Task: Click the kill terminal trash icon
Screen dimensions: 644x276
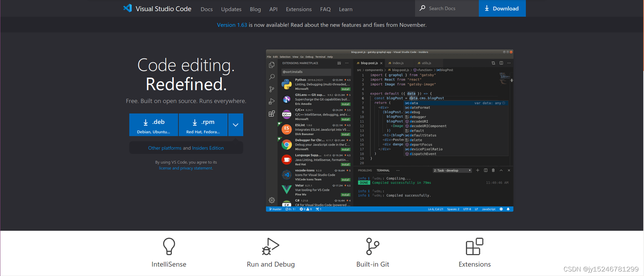Action: point(493,170)
